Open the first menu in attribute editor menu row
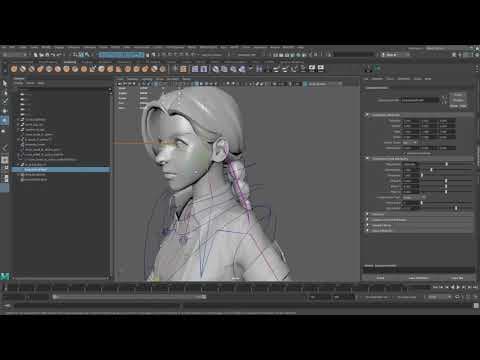This screenshot has height=360, width=480. click(366, 79)
